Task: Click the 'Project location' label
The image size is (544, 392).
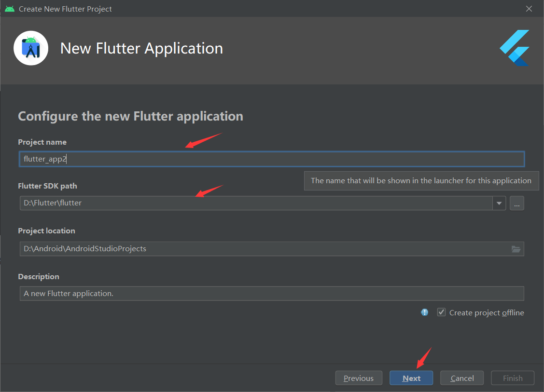Action: (x=46, y=231)
